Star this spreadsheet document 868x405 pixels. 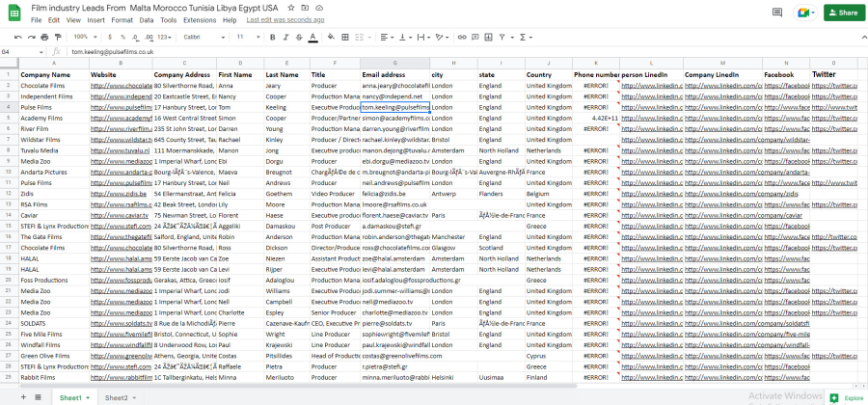(x=291, y=8)
